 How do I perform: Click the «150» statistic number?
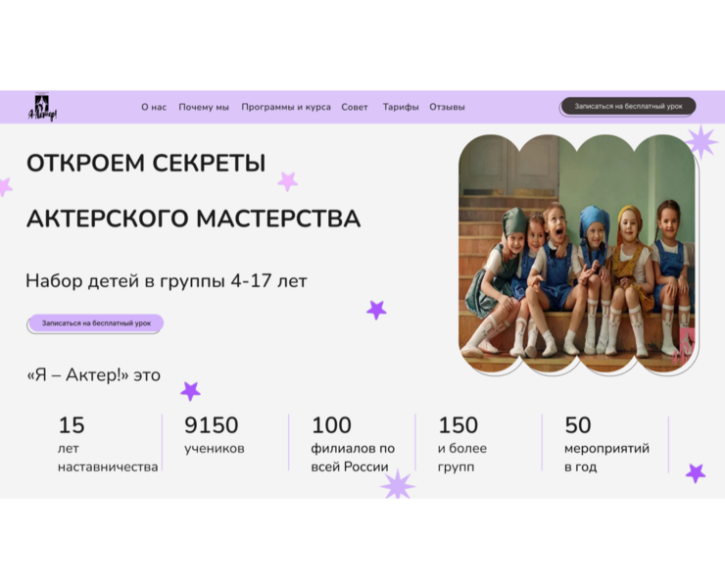click(458, 424)
